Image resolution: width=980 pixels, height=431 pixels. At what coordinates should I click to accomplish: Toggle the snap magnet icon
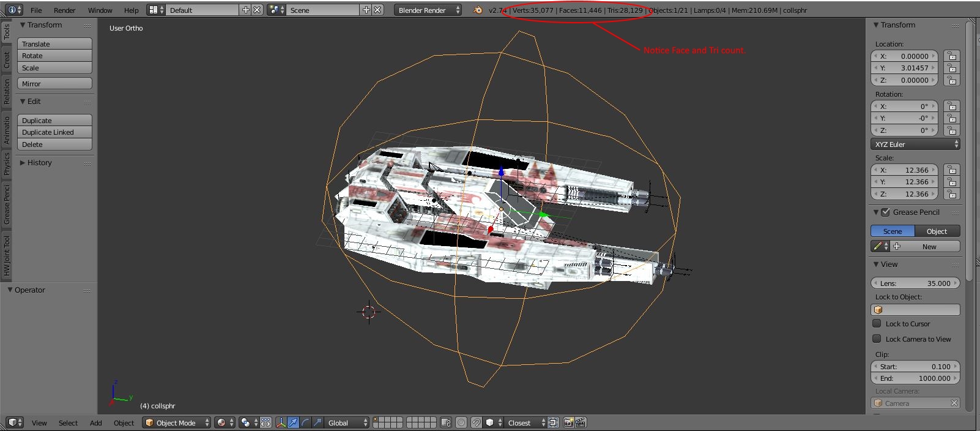pyautogui.click(x=477, y=422)
